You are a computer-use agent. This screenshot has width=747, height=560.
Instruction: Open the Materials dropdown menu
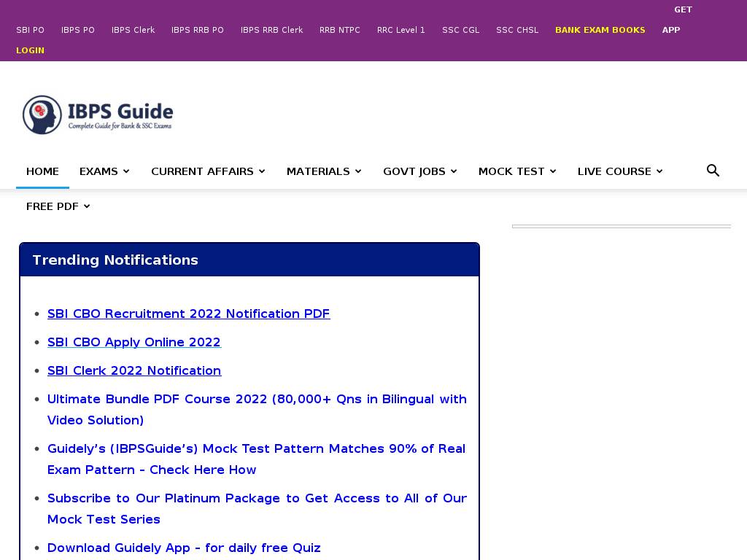[324, 171]
